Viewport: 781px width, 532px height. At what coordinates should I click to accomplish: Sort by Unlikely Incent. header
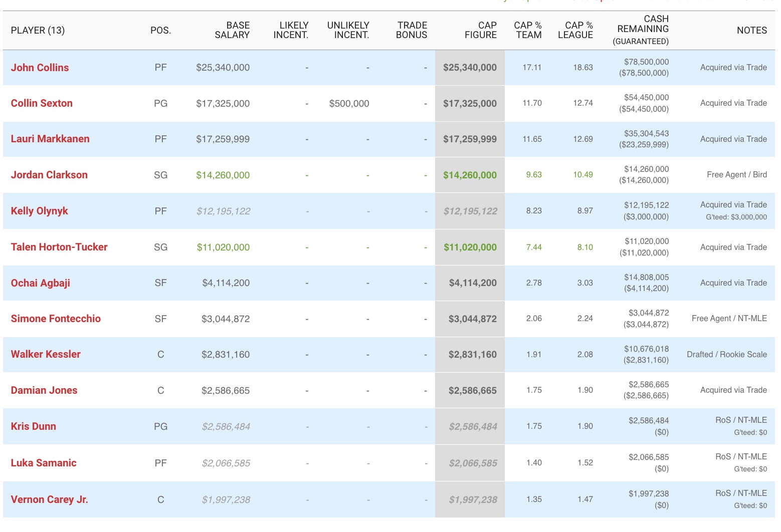(348, 30)
